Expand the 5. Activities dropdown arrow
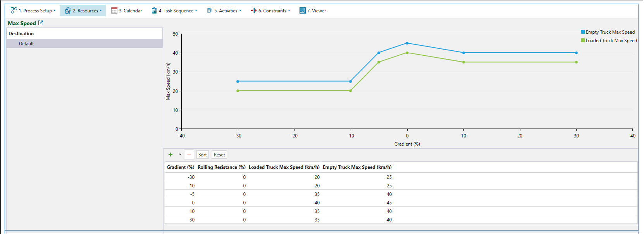Screen dimensions: 644x235 (x=240, y=10)
